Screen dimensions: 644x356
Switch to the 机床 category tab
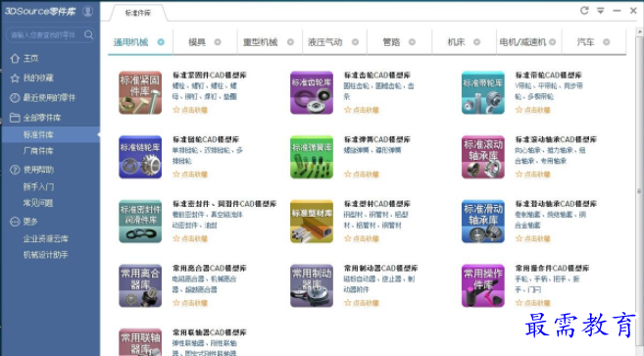tap(464, 42)
